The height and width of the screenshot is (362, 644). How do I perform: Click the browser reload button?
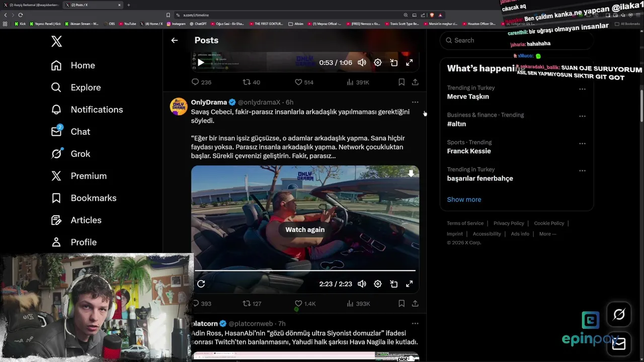(20, 15)
